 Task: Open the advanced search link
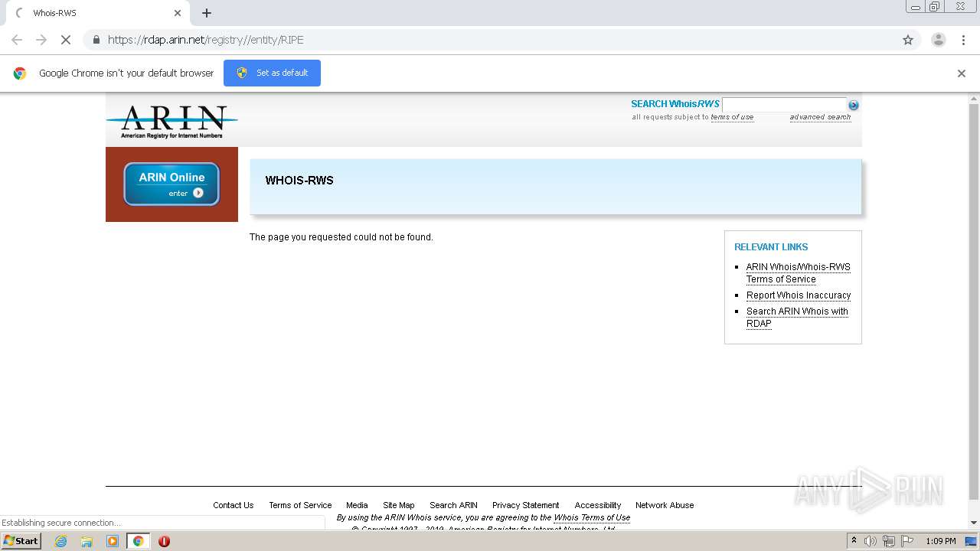[x=820, y=117]
